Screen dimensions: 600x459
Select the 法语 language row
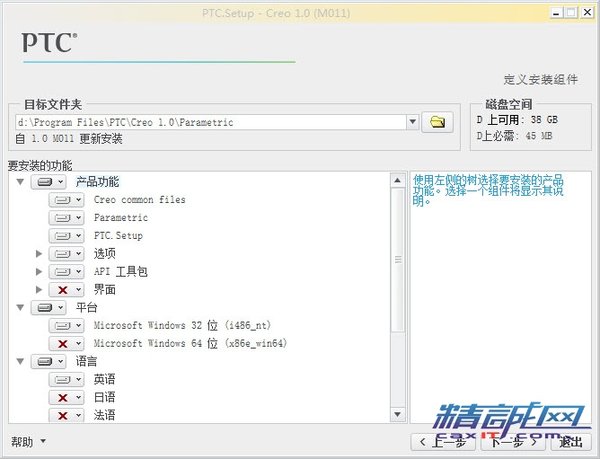[104, 415]
